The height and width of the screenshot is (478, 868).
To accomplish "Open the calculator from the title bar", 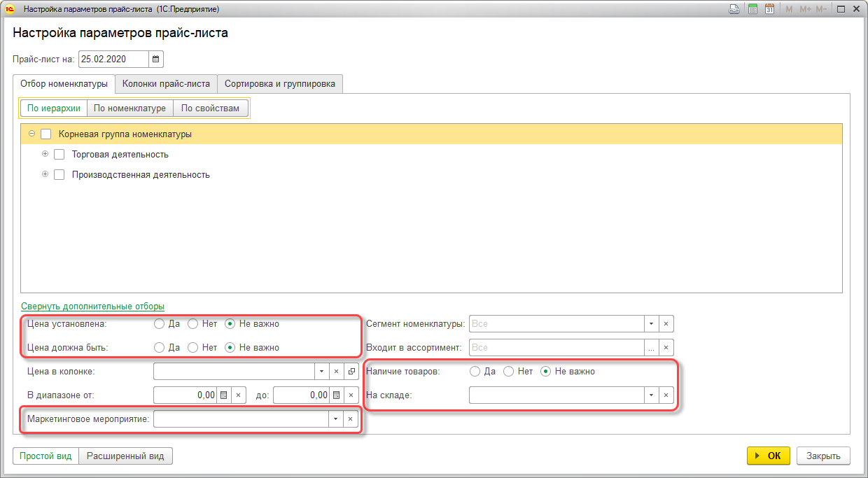I will coord(752,9).
